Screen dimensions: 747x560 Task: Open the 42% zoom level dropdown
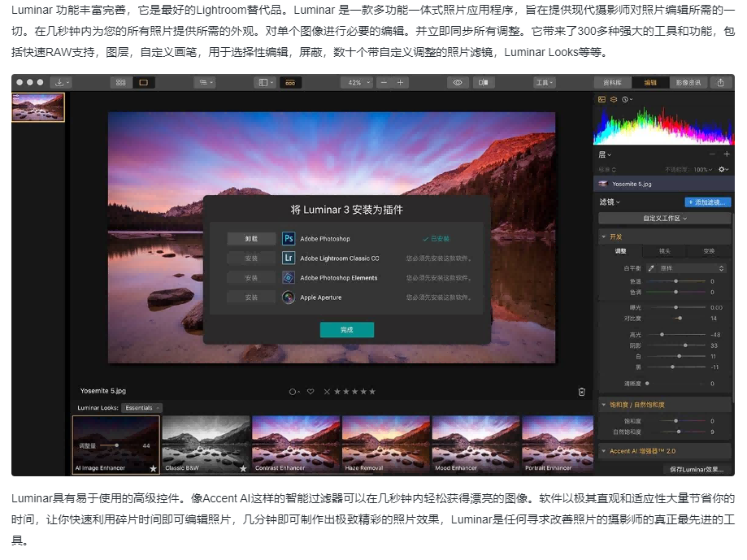click(357, 82)
